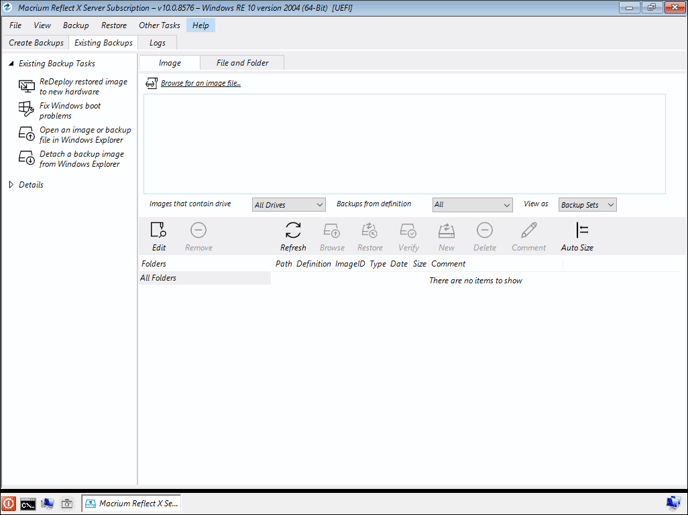Switch to the Existing Backups tab

104,43
